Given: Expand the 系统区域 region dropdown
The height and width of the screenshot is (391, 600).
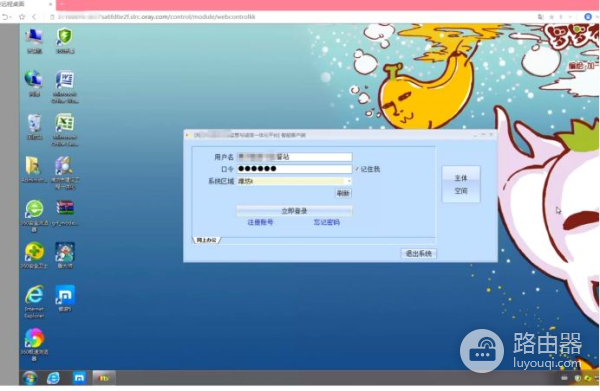Looking at the screenshot, I should (349, 181).
